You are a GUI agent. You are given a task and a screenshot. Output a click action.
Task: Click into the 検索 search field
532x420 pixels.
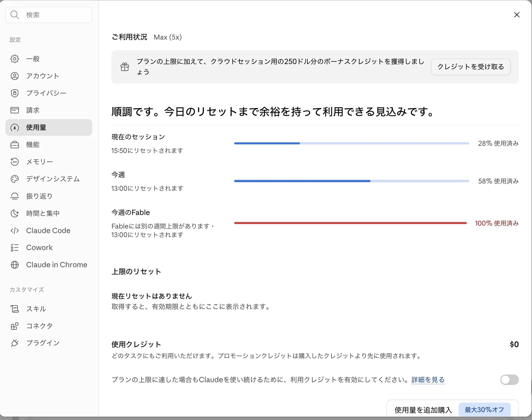pyautogui.click(x=49, y=15)
